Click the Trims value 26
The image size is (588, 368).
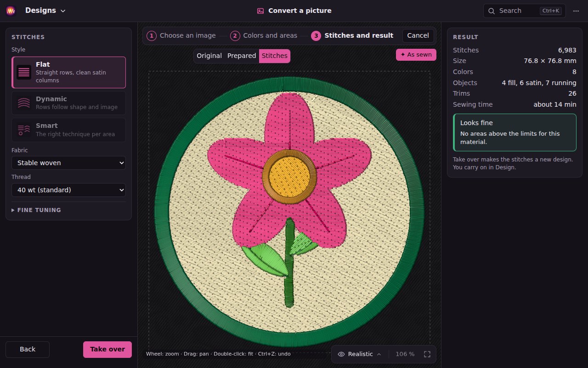point(572,93)
